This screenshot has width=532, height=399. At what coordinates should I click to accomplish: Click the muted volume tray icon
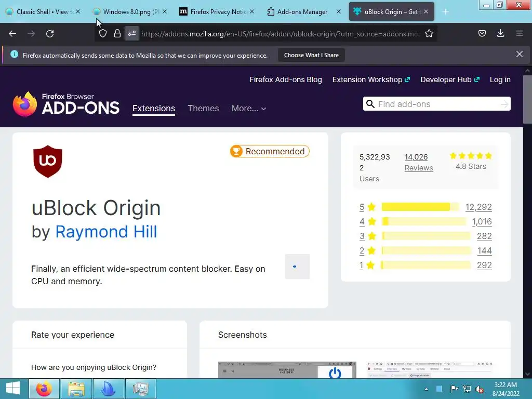pos(480,389)
